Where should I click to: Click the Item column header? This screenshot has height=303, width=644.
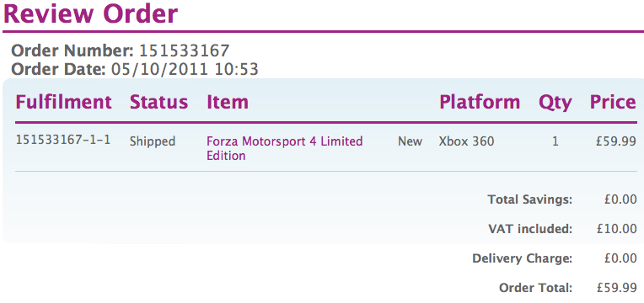(x=228, y=102)
